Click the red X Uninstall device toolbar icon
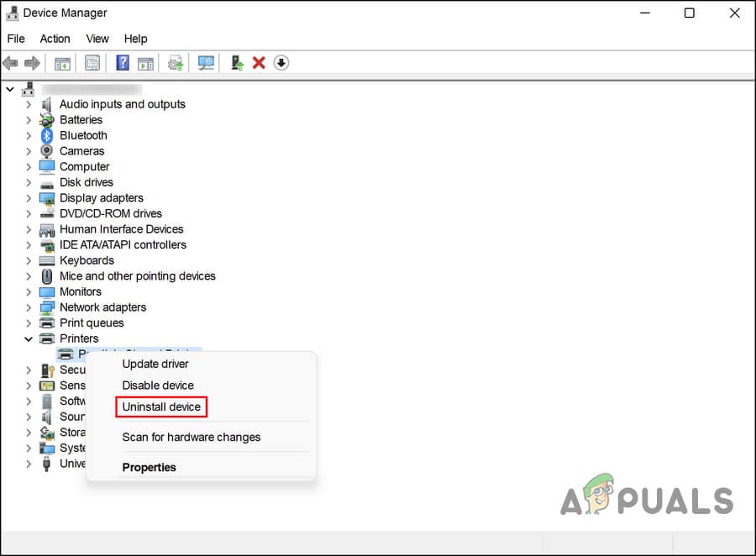Image resolution: width=756 pixels, height=556 pixels. [x=258, y=62]
